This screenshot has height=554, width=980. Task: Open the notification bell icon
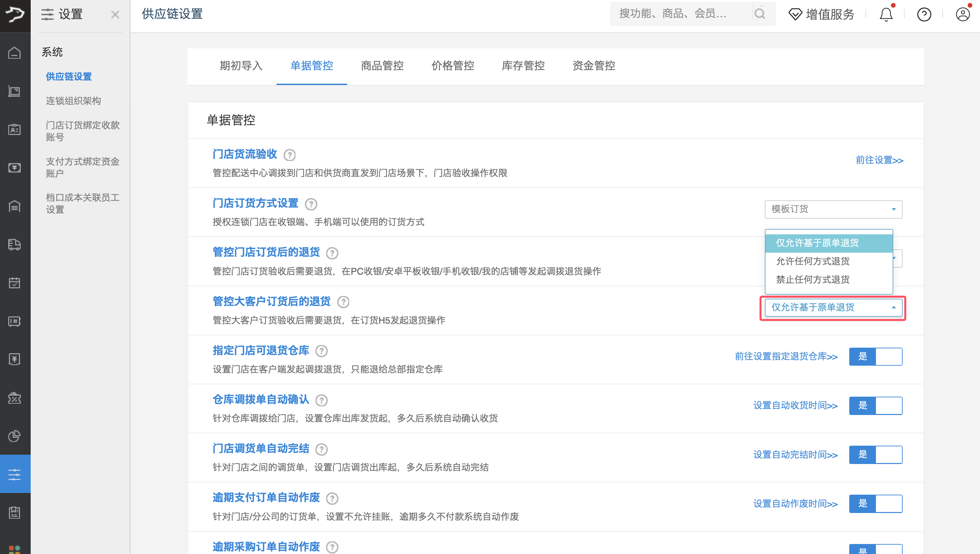[886, 14]
